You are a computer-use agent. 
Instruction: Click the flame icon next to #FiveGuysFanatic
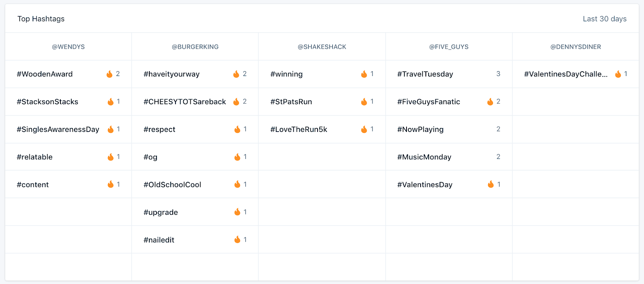490,102
